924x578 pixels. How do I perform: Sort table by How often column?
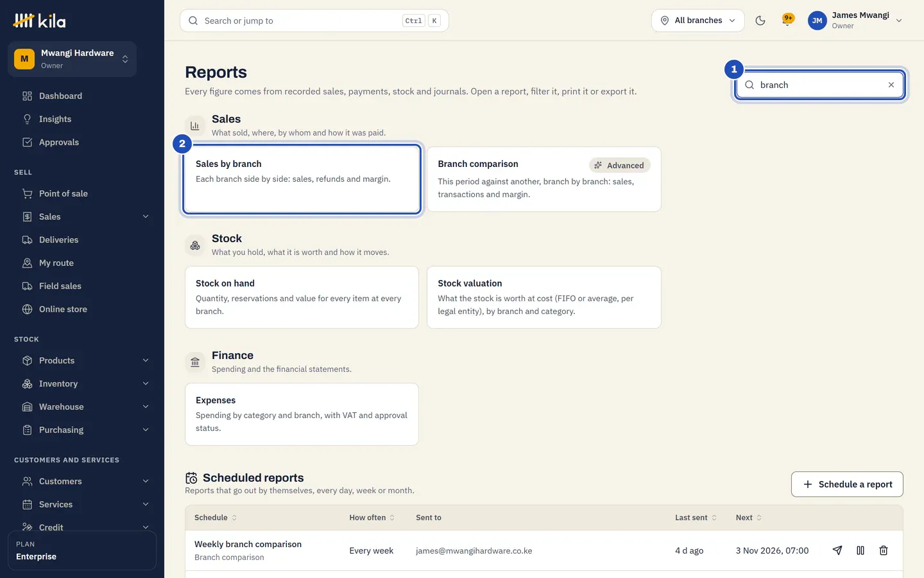pyautogui.click(x=372, y=518)
